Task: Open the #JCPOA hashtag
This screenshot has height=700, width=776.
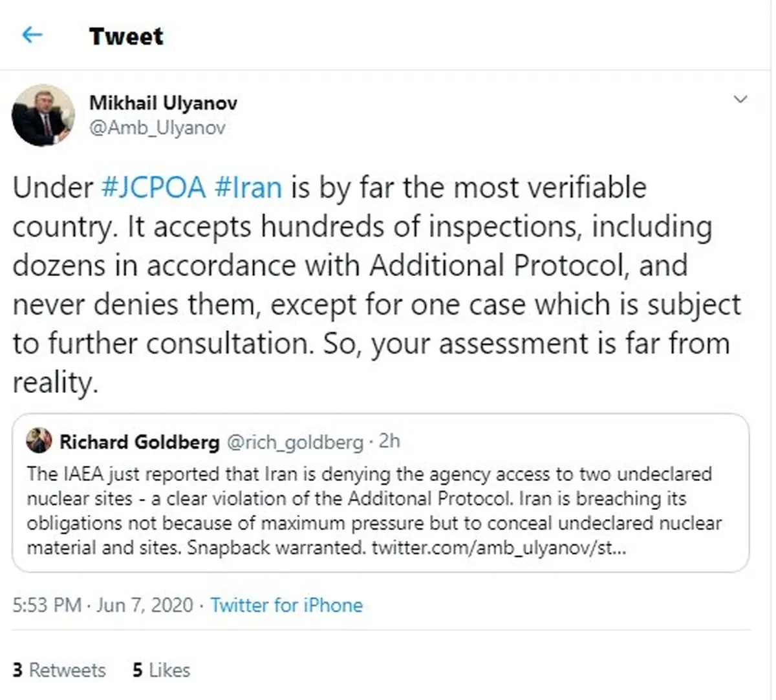Action: [x=154, y=187]
